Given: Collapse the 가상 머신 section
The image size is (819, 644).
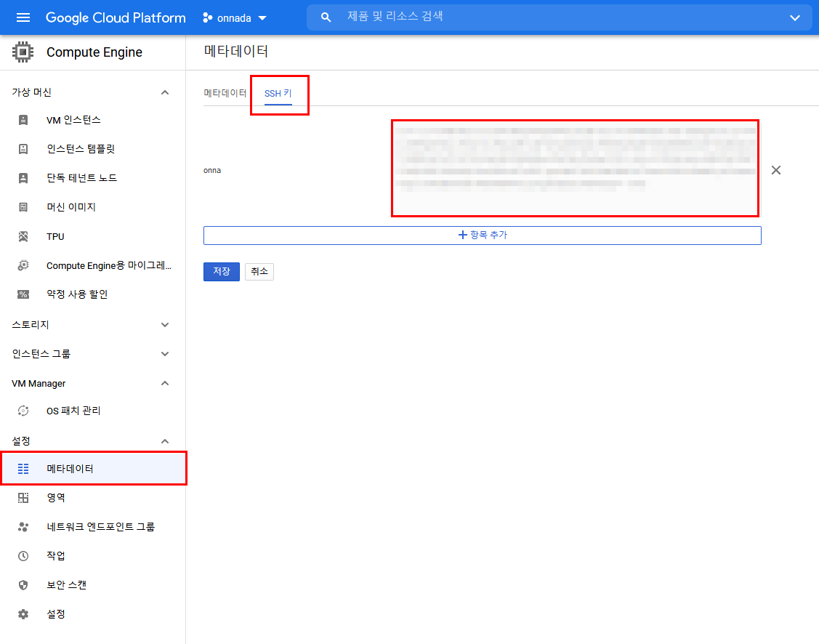Looking at the screenshot, I should click(x=165, y=92).
